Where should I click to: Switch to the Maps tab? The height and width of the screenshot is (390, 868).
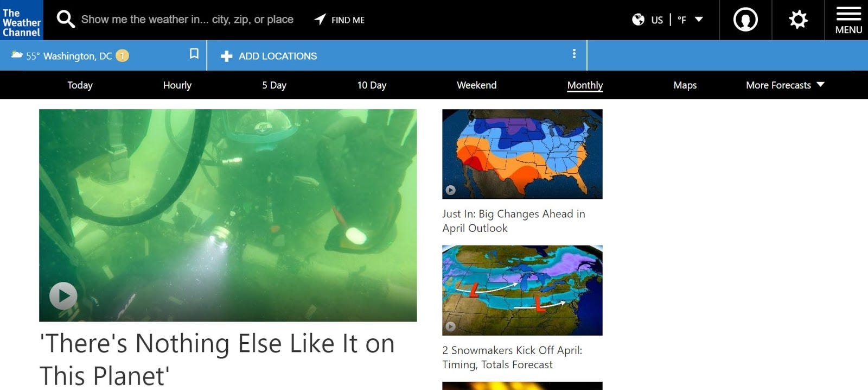coord(685,85)
